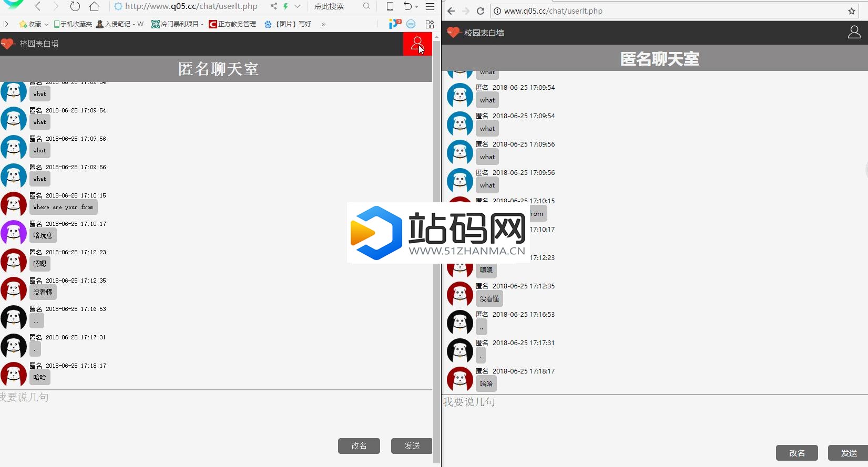Click the black avatar at 17:16:53 left chat
Viewport: 868px width, 467px height.
pos(14,318)
